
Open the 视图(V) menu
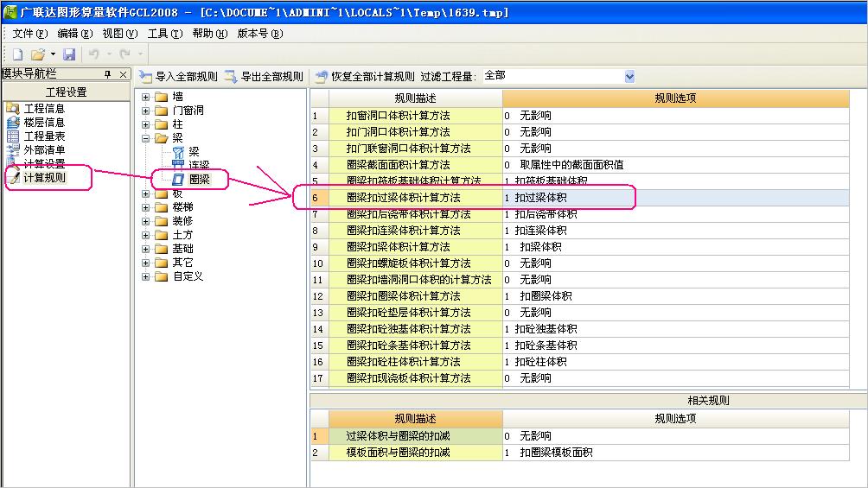[119, 34]
